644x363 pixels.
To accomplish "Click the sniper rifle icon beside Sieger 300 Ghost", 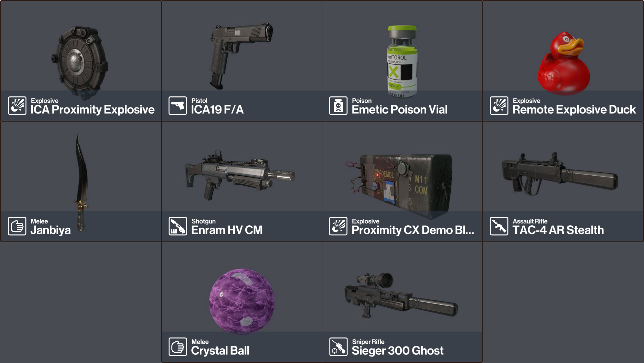I will point(338,346).
